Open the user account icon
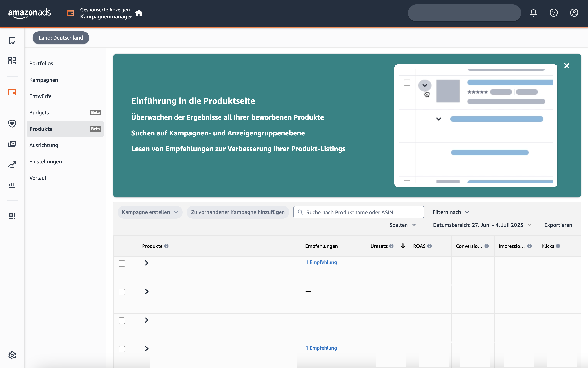The width and height of the screenshot is (588, 368). 574,13
